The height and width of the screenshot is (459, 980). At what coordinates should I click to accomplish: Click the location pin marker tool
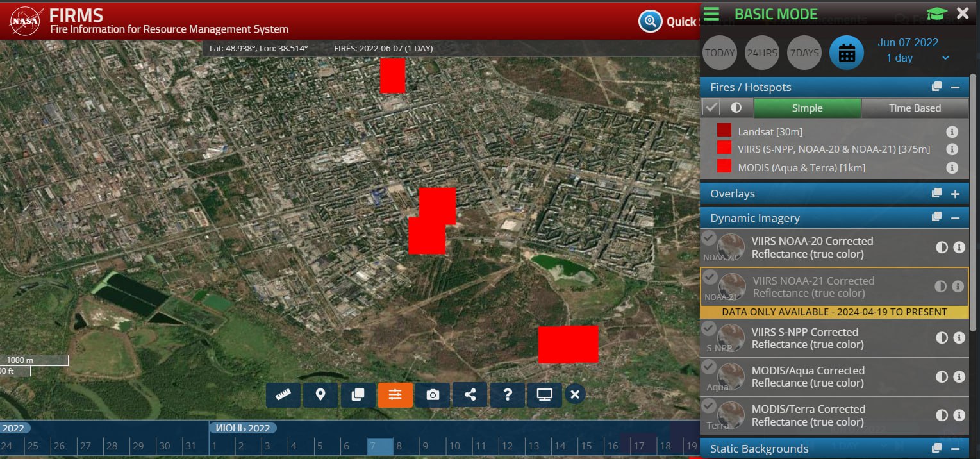[x=320, y=395]
